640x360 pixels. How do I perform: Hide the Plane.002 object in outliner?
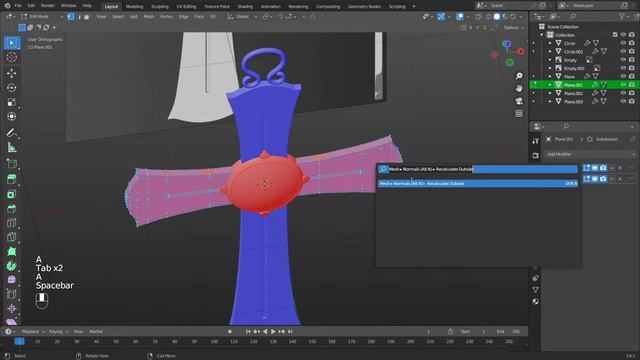click(x=623, y=93)
